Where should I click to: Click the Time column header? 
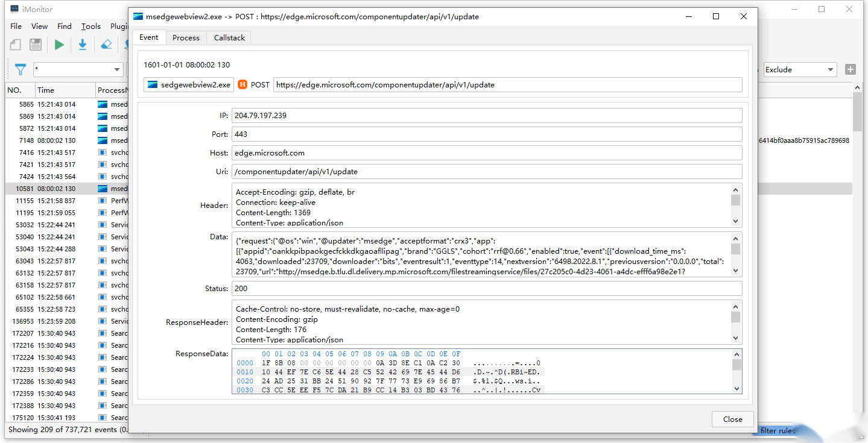[x=65, y=90]
